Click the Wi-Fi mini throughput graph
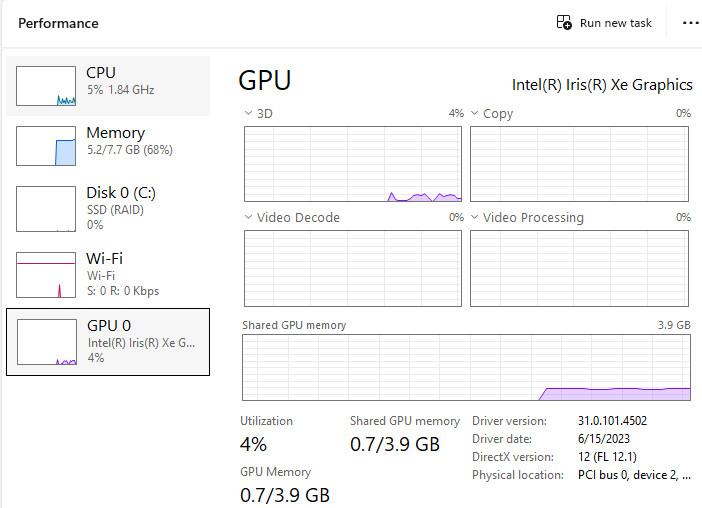 pos(46,275)
